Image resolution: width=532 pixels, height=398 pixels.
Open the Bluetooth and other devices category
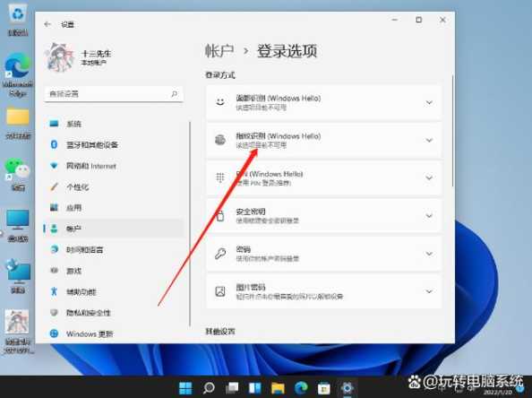coord(114,144)
